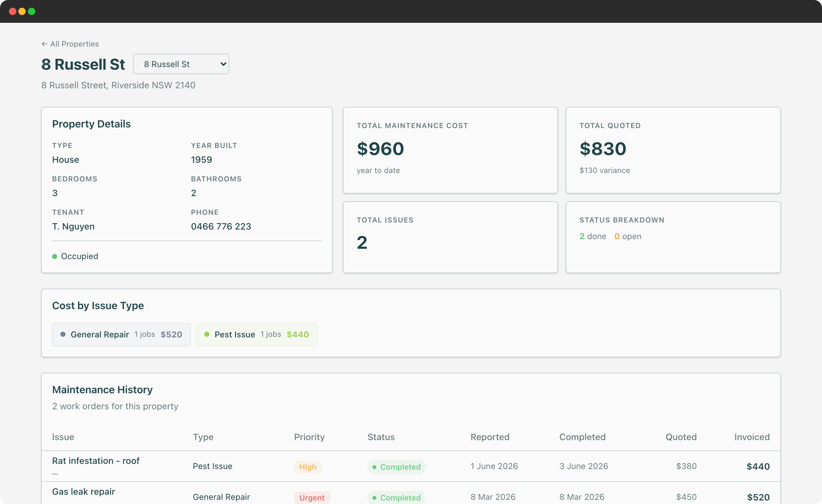
Task: Click the Cost by Issue Type heading
Action: 98,306
